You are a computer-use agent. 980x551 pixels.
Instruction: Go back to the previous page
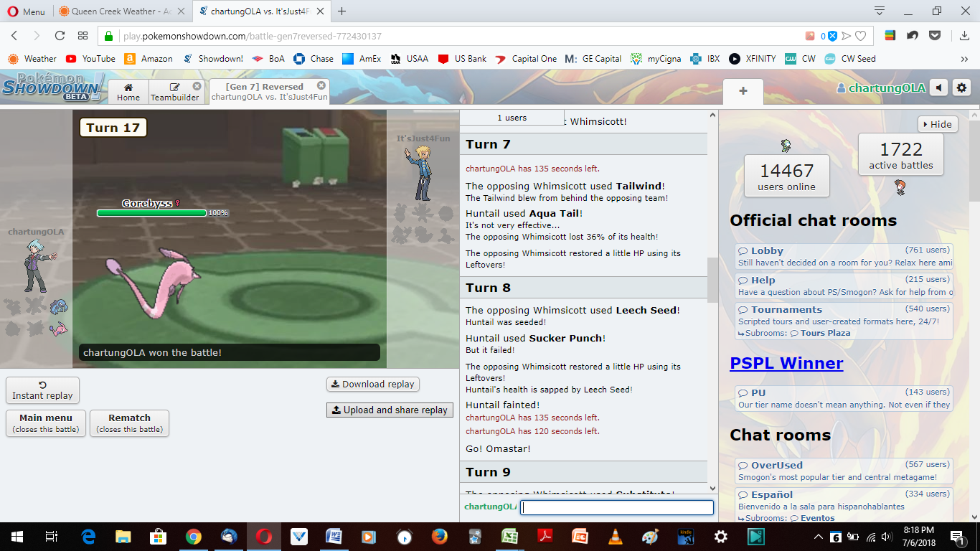[x=14, y=36]
